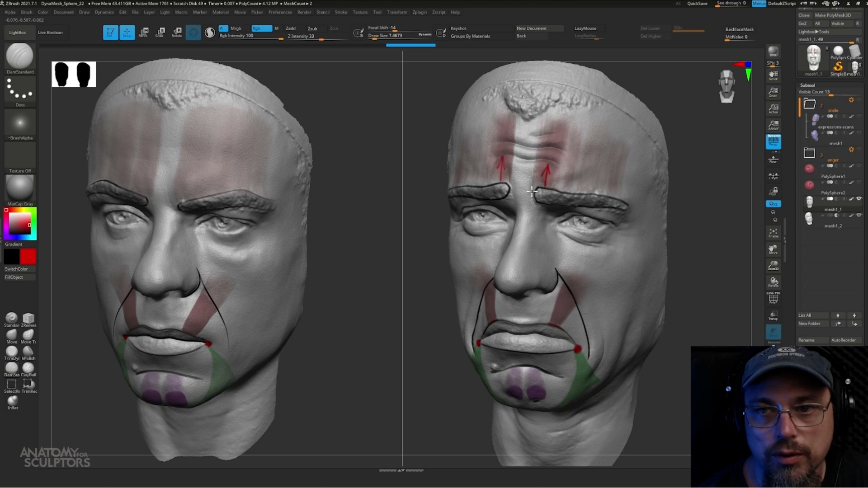The height and width of the screenshot is (488, 868).
Task: Open the MatCap Gray material selector
Action: 20,190
